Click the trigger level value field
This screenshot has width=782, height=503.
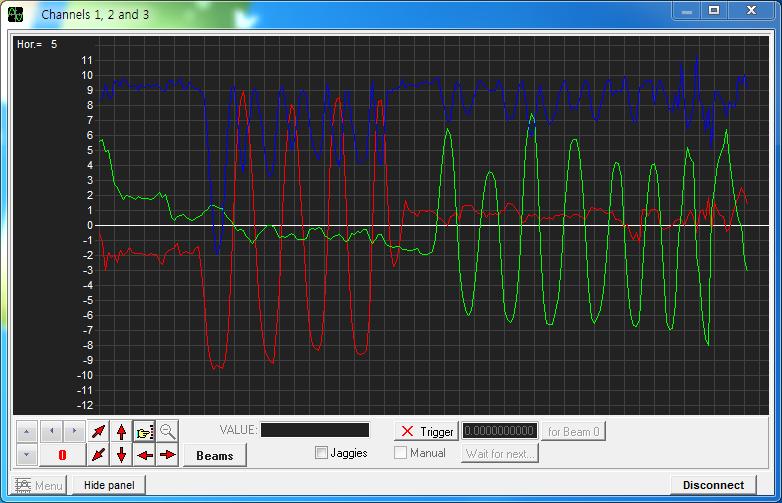click(499, 431)
